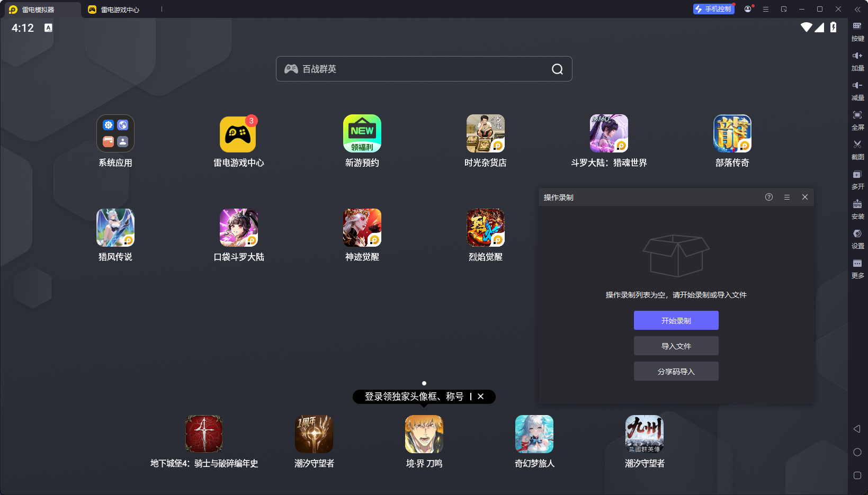Click the 手机控制 button

click(714, 9)
